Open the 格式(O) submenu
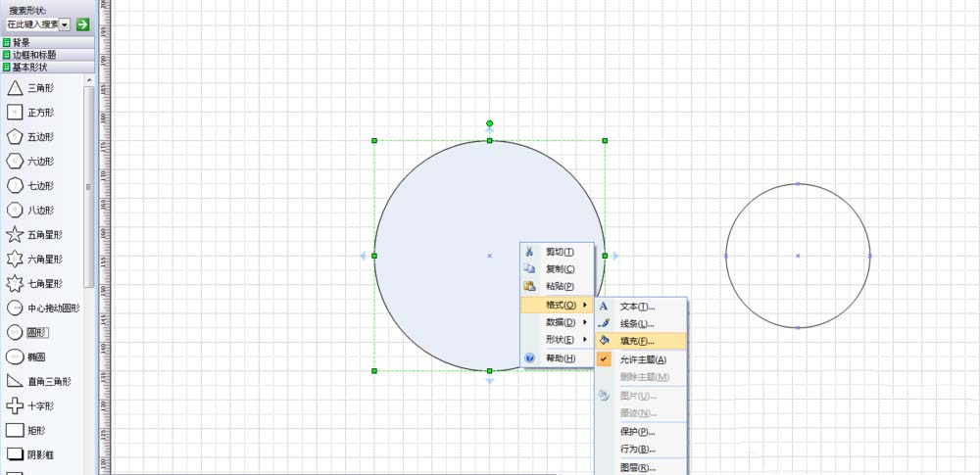 click(x=561, y=306)
